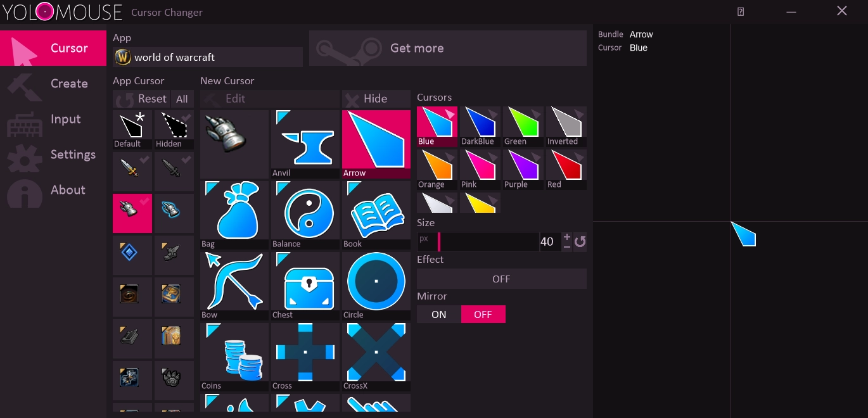Select the CrossX cursor bundle

pyautogui.click(x=376, y=357)
